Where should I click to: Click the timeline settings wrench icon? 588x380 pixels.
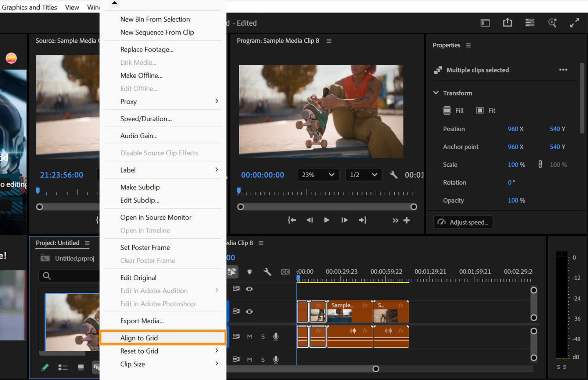[x=268, y=272]
